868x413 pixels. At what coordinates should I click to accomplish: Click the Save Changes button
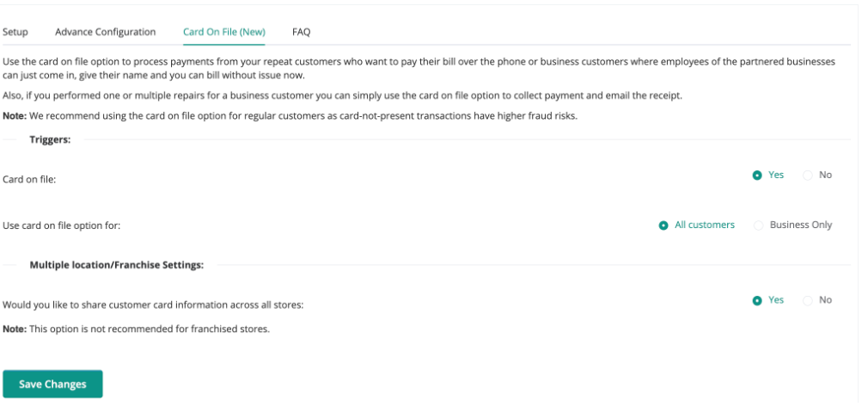[x=52, y=385]
